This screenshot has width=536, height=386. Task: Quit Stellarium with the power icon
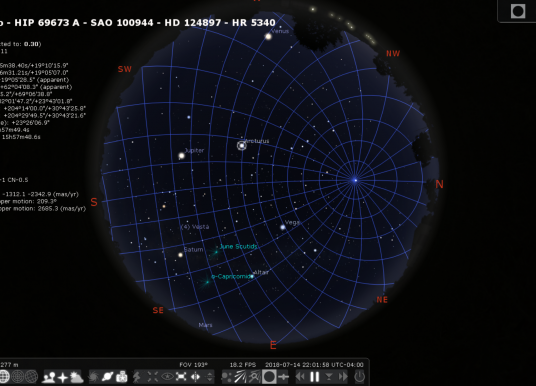[x=359, y=377]
